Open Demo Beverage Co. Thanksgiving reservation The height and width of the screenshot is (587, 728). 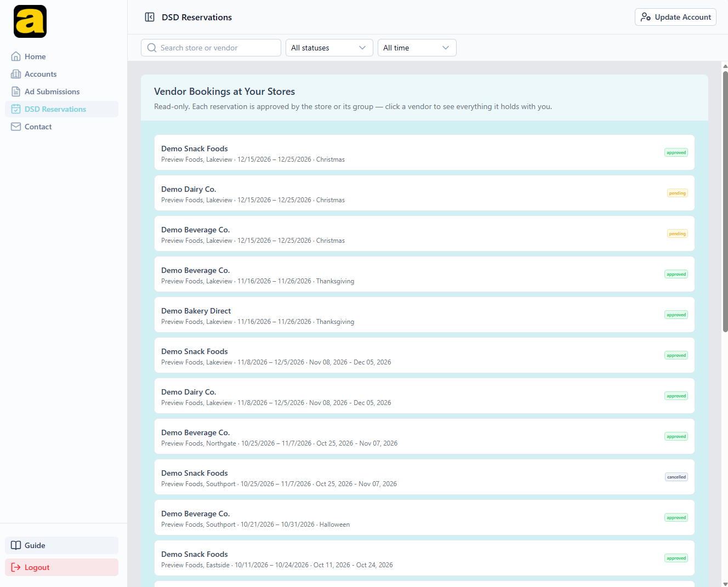424,274
